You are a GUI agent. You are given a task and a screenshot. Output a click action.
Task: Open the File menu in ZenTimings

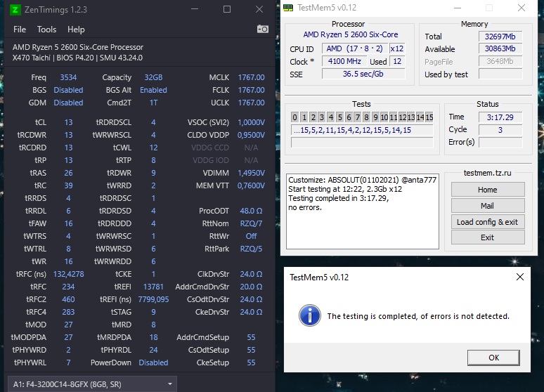click(20, 30)
